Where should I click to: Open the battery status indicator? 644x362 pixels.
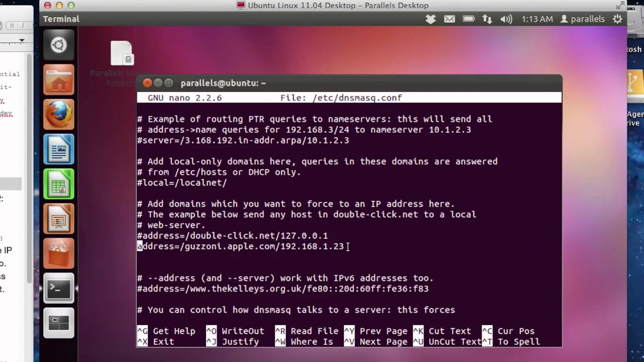(468, 19)
